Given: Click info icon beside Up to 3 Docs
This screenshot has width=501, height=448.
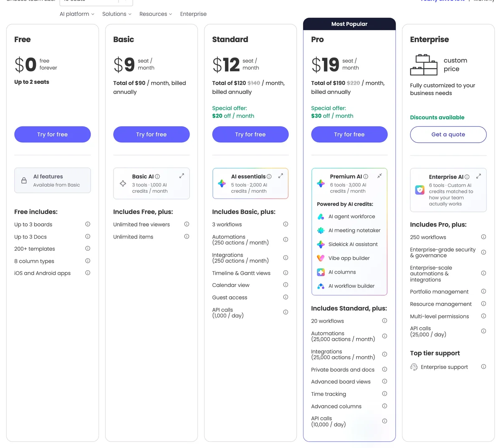Looking at the screenshot, I should pos(88,237).
